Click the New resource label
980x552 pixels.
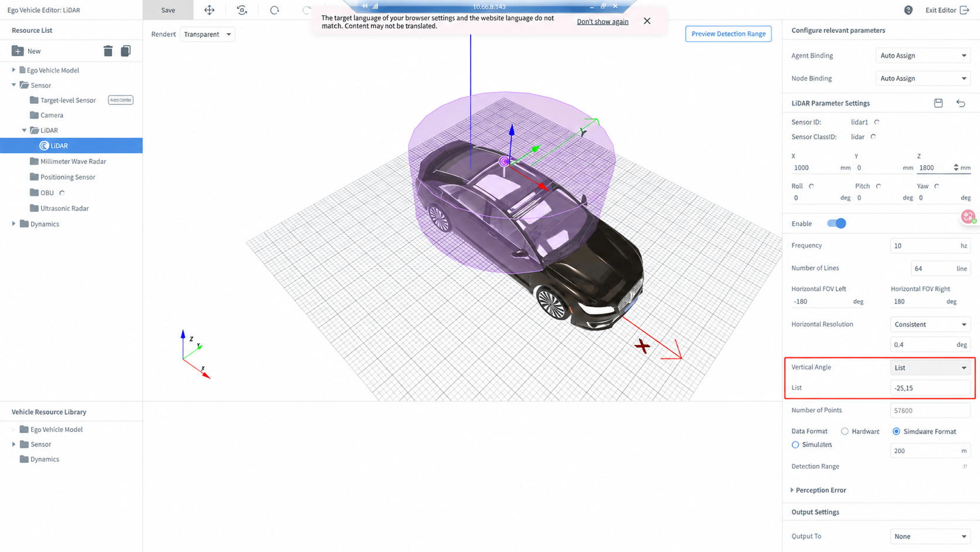click(x=34, y=51)
